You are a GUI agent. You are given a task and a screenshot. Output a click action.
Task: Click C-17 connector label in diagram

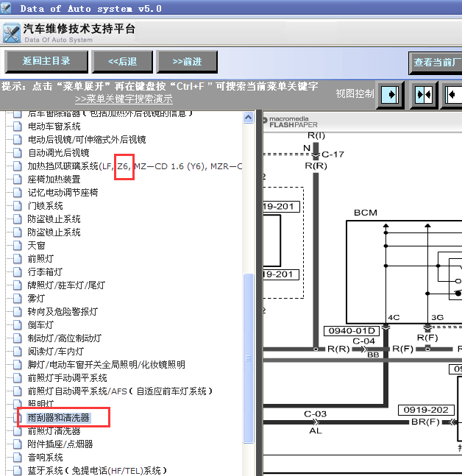pos(333,154)
